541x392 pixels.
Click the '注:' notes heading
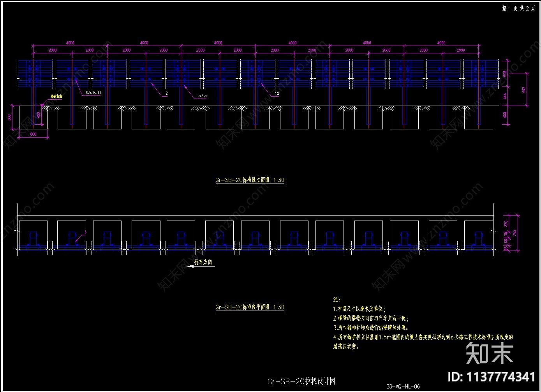pos(337,300)
